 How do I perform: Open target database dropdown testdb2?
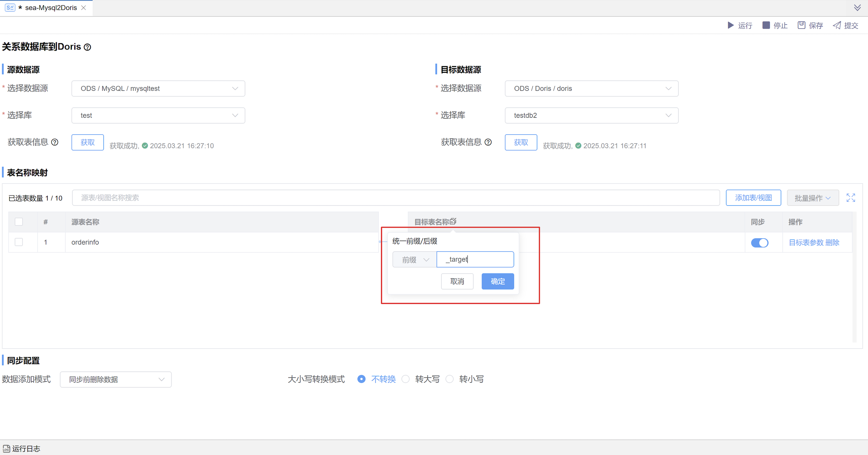click(x=591, y=115)
